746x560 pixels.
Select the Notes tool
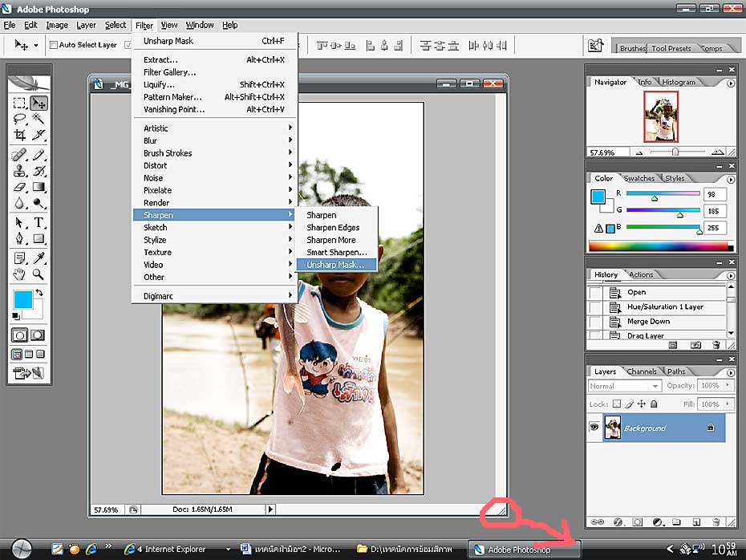pos(19,258)
